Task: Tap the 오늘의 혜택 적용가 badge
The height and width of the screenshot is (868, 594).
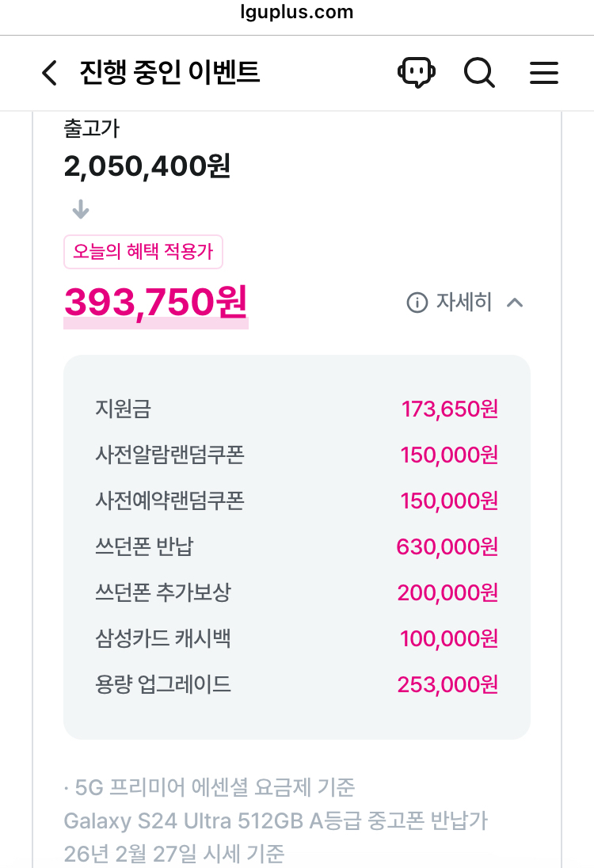Action: click(x=143, y=253)
